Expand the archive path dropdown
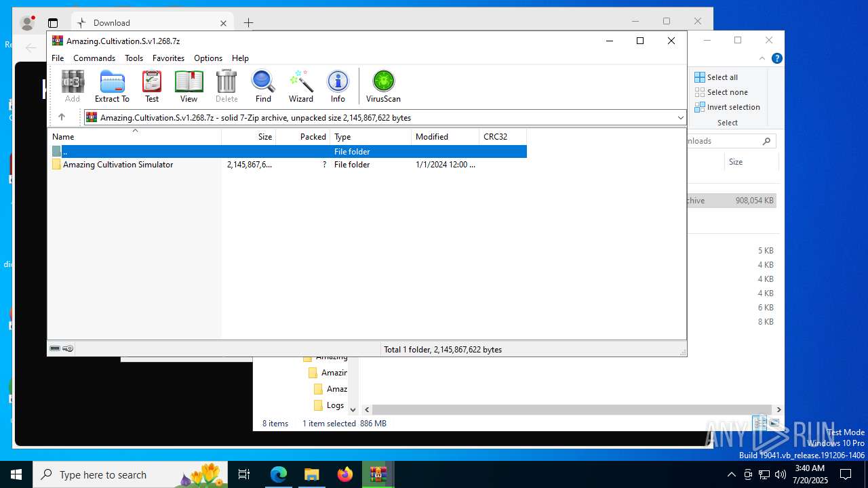Image resolution: width=868 pixels, height=488 pixels. (x=680, y=118)
